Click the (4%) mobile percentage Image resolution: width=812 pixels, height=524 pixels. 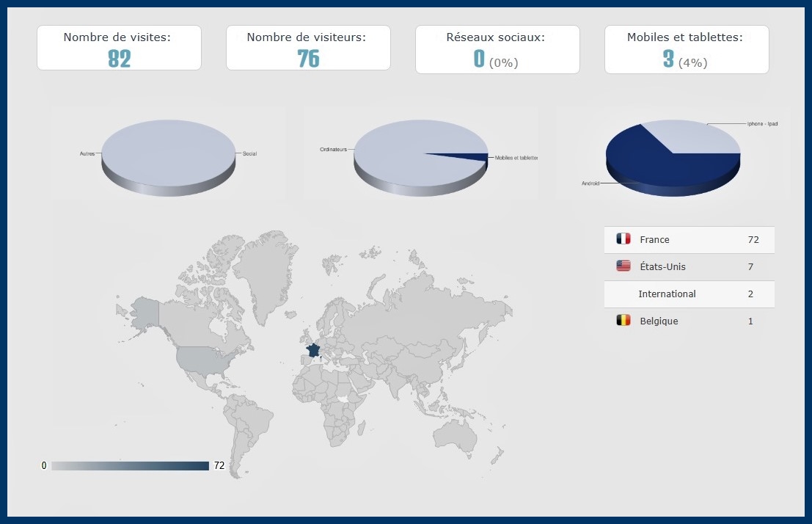pos(693,62)
